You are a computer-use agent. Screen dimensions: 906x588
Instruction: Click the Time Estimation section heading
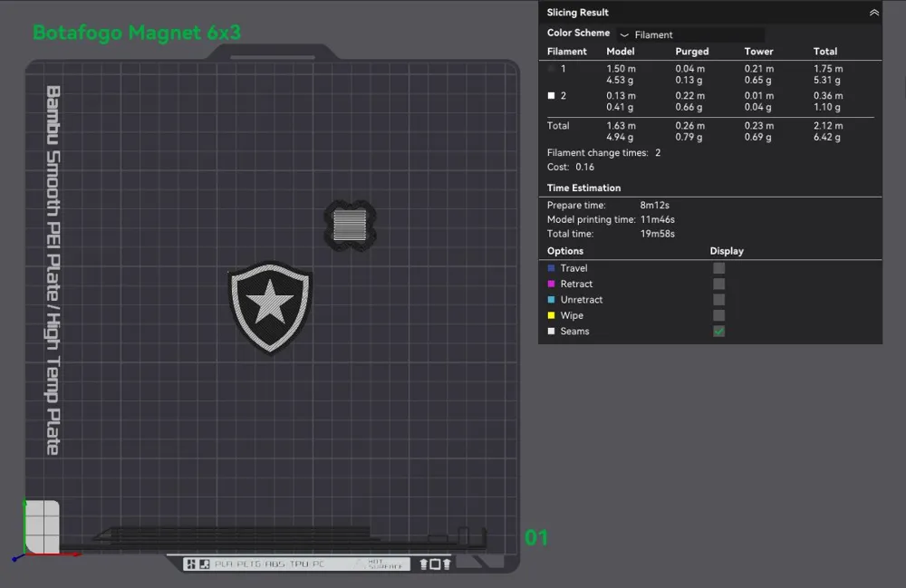click(583, 188)
